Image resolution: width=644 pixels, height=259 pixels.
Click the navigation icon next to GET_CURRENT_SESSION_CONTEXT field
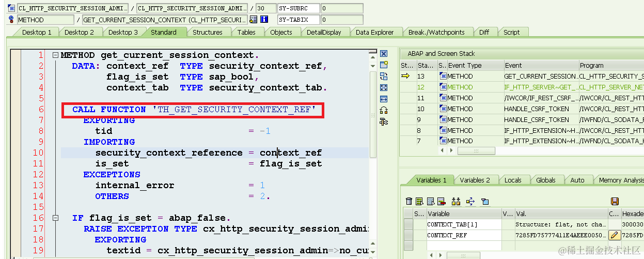(x=253, y=20)
